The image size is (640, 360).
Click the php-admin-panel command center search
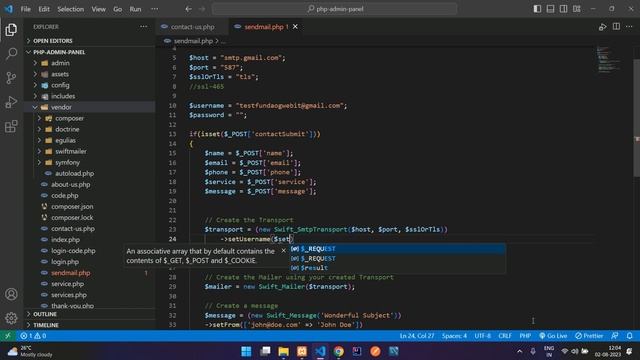pyautogui.click(x=335, y=9)
